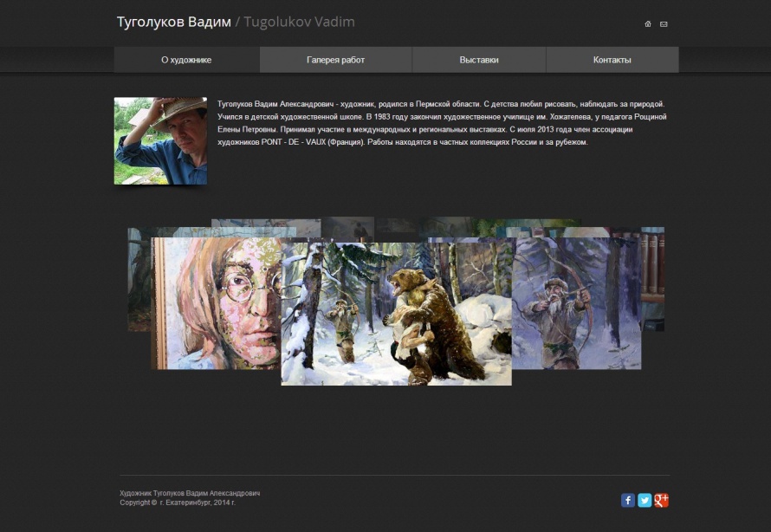Image resolution: width=771 pixels, height=532 pixels.
Task: Click the envelope mail icon in header
Action: (664, 24)
